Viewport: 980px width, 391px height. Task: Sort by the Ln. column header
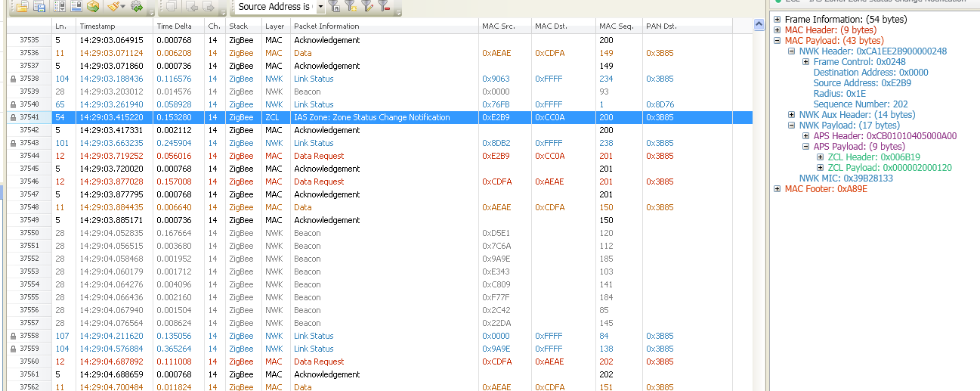coord(63,26)
